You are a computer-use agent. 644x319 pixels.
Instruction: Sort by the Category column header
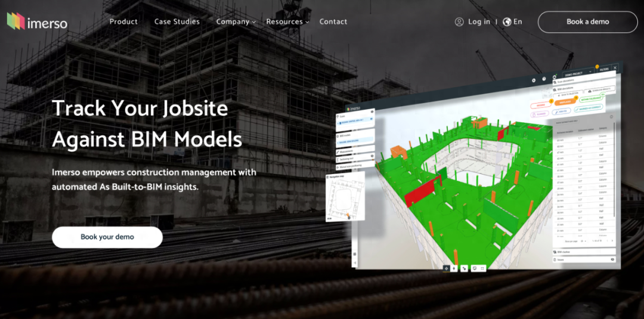coord(603,128)
